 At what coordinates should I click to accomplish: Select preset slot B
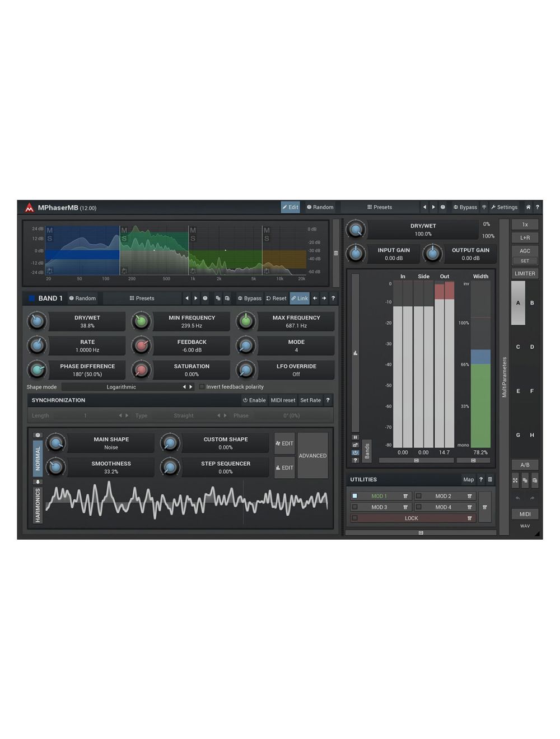(x=532, y=303)
